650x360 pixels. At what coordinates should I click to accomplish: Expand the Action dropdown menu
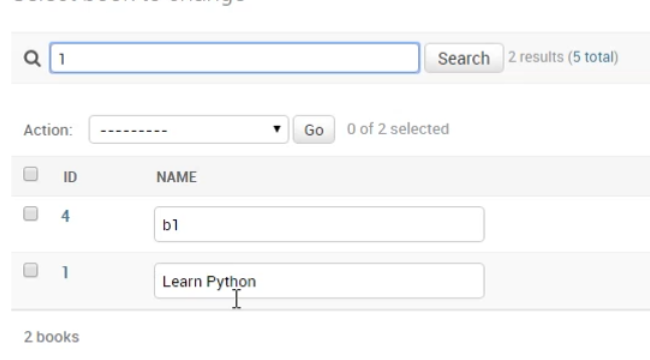coord(189,130)
